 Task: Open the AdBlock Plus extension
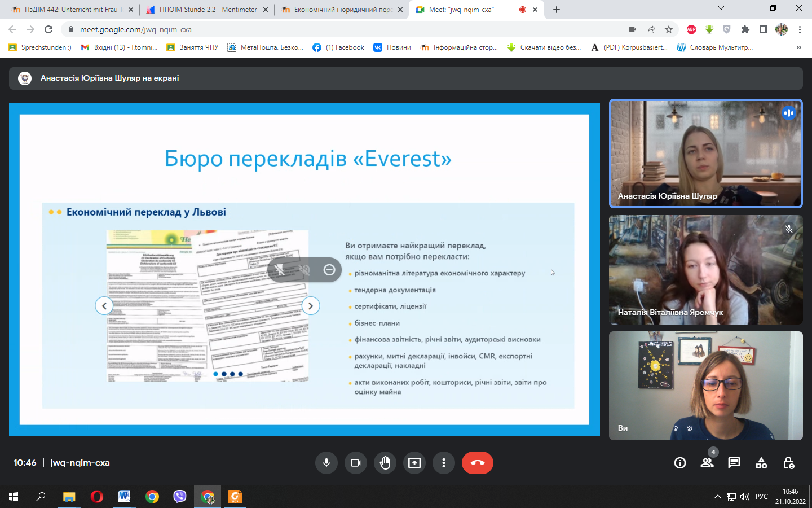coord(691,29)
